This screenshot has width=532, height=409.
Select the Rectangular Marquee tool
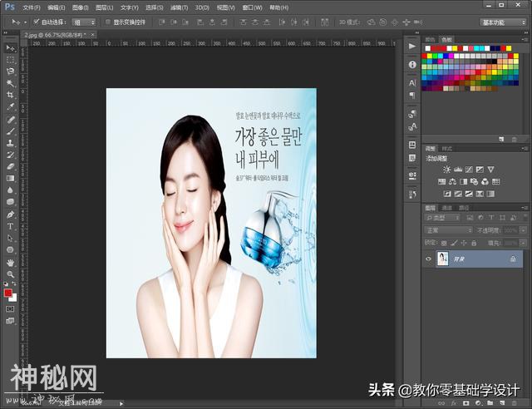pos(11,60)
